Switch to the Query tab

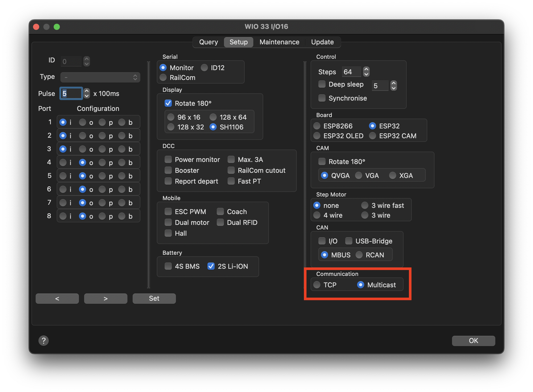click(x=208, y=42)
